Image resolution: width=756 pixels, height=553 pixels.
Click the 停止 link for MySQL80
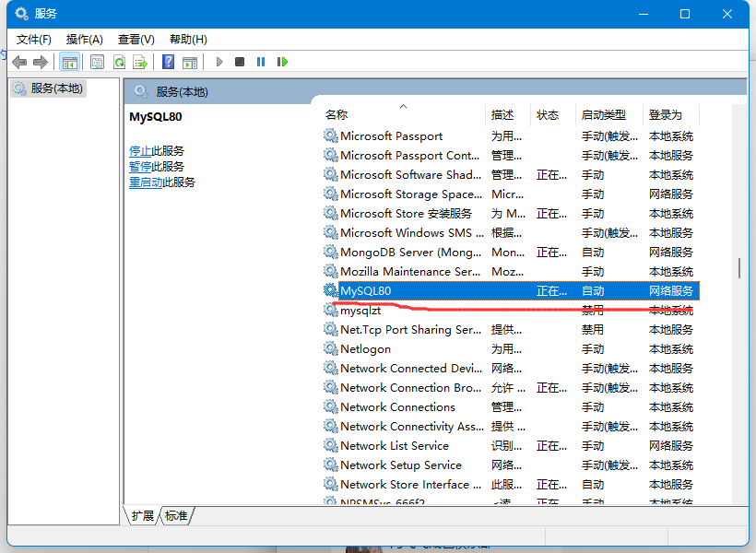point(140,150)
